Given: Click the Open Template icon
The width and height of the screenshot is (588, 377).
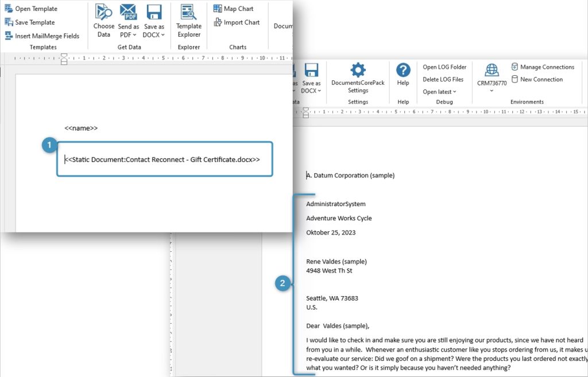Looking at the screenshot, I should [x=9, y=9].
